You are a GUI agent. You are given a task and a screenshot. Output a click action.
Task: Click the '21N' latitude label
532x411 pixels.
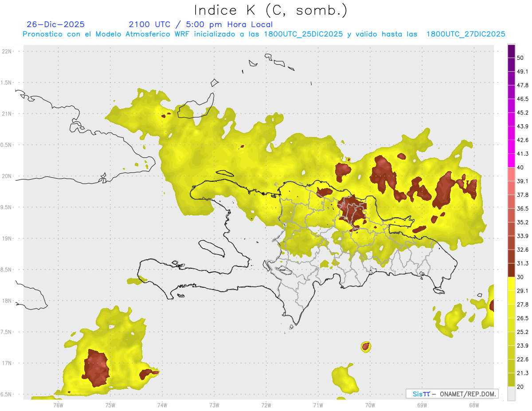coord(8,114)
